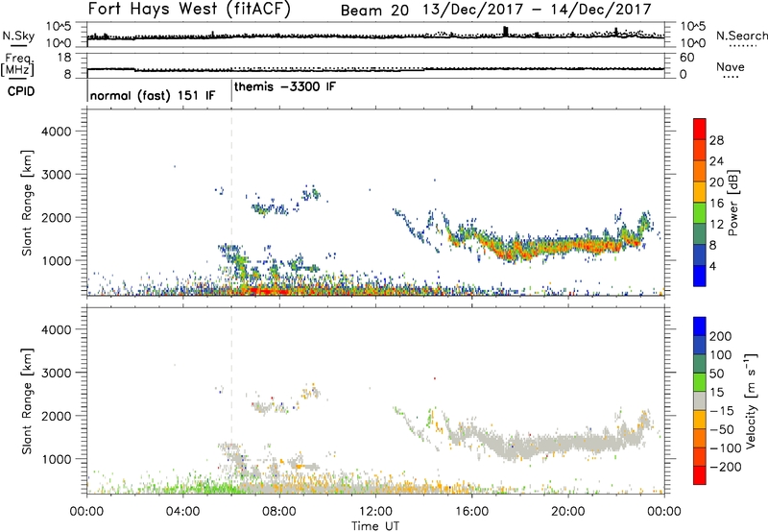Image resolution: width=768 pixels, height=532 pixels.
Task: Click the 200 label on Velocity colorbar
Action: coord(721,336)
